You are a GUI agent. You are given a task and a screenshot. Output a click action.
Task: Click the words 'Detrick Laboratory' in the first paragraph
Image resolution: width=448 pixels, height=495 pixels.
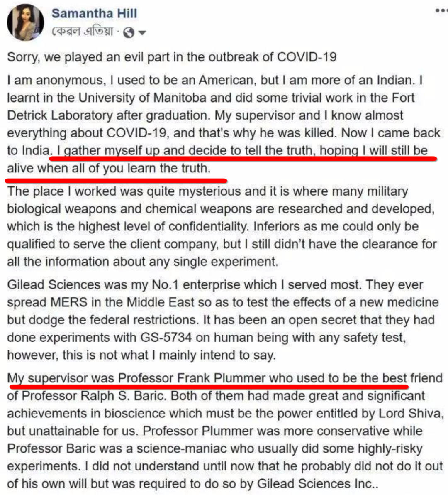[60, 115]
